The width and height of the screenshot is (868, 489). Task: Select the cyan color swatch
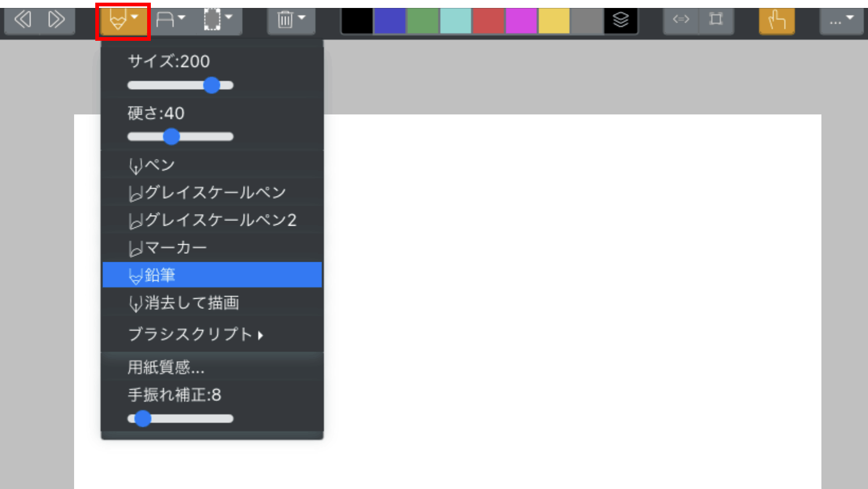pyautogui.click(x=455, y=20)
